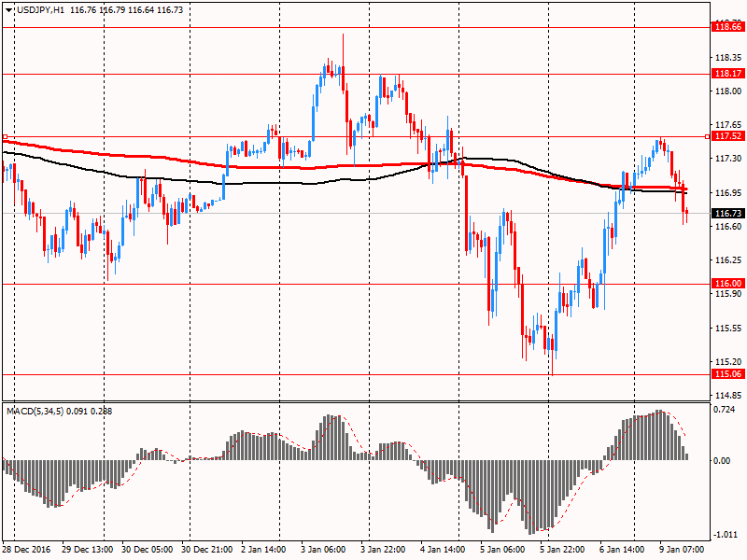Screen dimensions: 747x560
Task: Click the 28 Dec 2016 date label
Action: point(26,549)
